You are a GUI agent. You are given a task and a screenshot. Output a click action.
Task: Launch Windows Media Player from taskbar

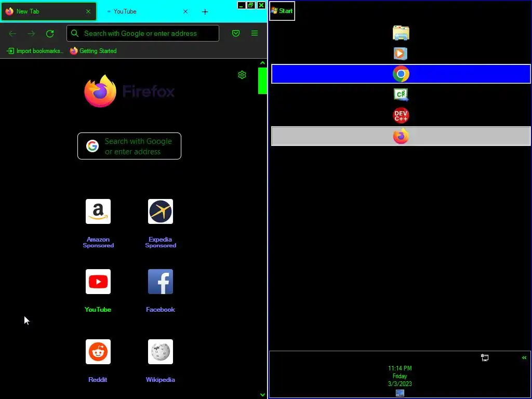[x=401, y=54]
